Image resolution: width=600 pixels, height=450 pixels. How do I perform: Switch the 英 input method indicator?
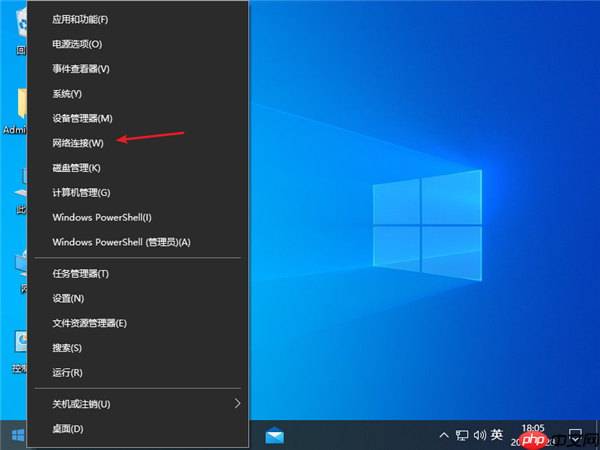pos(497,435)
